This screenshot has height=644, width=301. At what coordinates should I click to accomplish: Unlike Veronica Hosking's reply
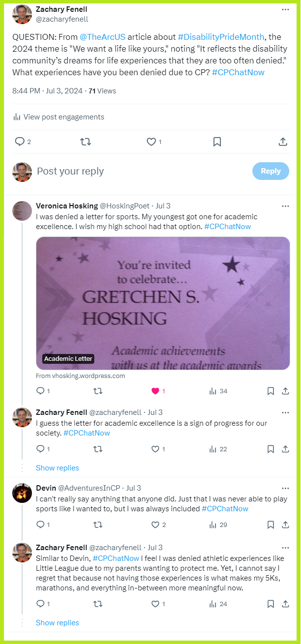point(156,391)
